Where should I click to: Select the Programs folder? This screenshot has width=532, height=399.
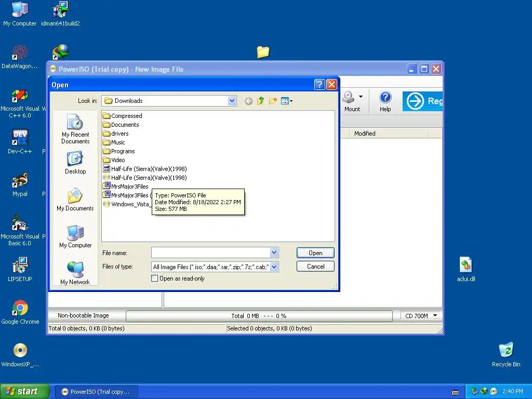point(119,151)
